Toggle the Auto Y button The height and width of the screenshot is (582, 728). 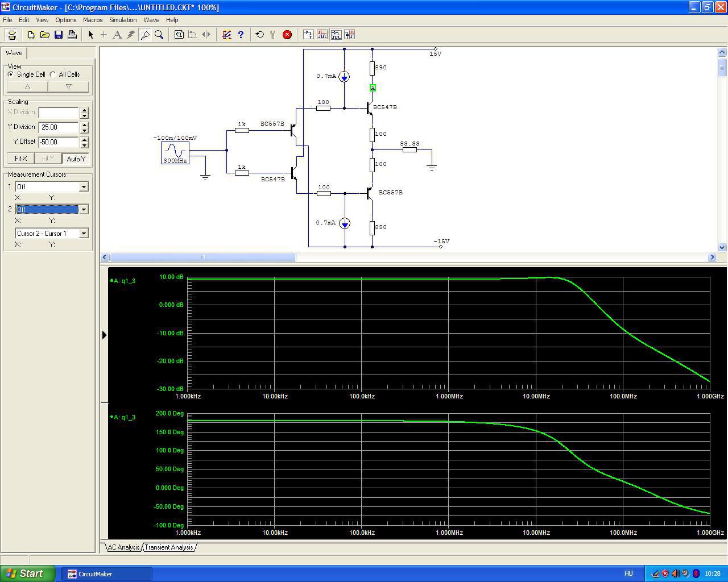[x=76, y=159]
